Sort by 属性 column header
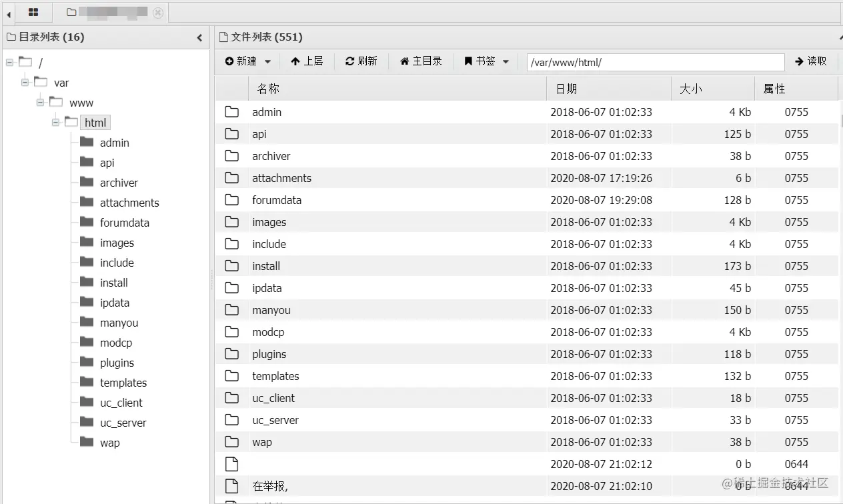Screen dimensions: 843x504 tap(796, 89)
